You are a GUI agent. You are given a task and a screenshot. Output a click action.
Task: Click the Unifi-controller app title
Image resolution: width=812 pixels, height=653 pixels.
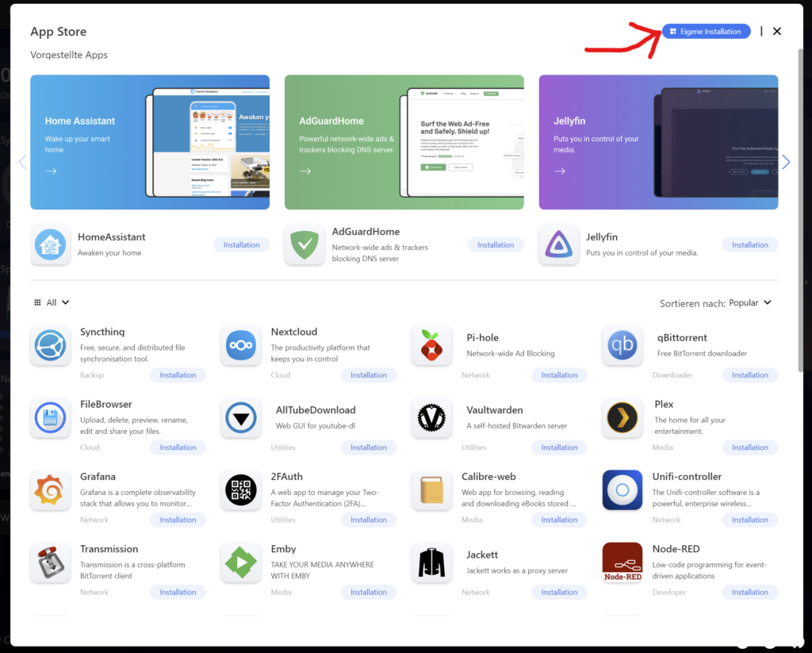click(687, 476)
